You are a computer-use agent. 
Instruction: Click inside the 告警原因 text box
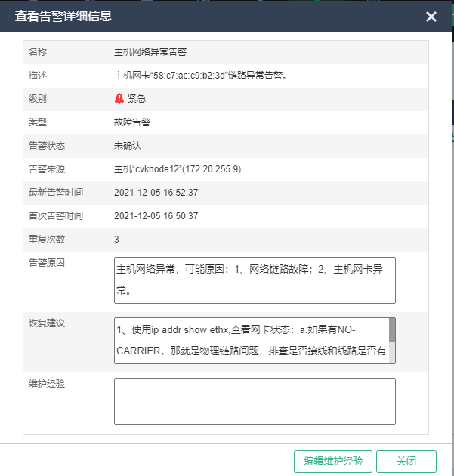click(x=255, y=280)
